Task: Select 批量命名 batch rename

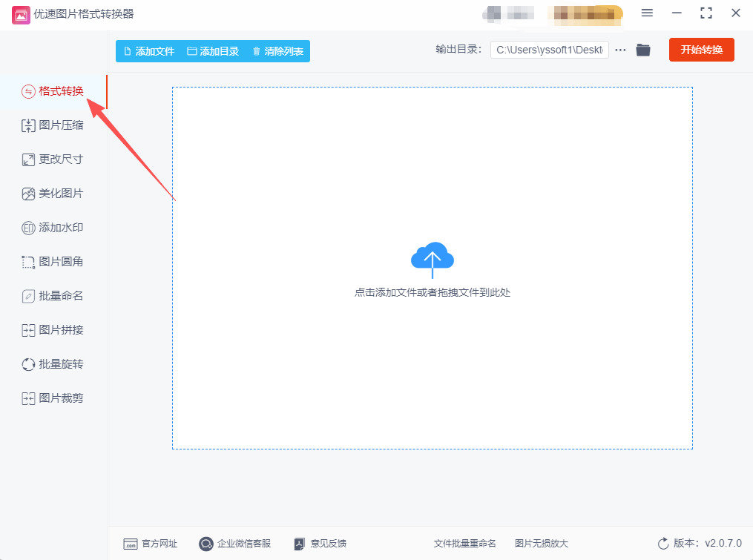Action: pos(53,296)
